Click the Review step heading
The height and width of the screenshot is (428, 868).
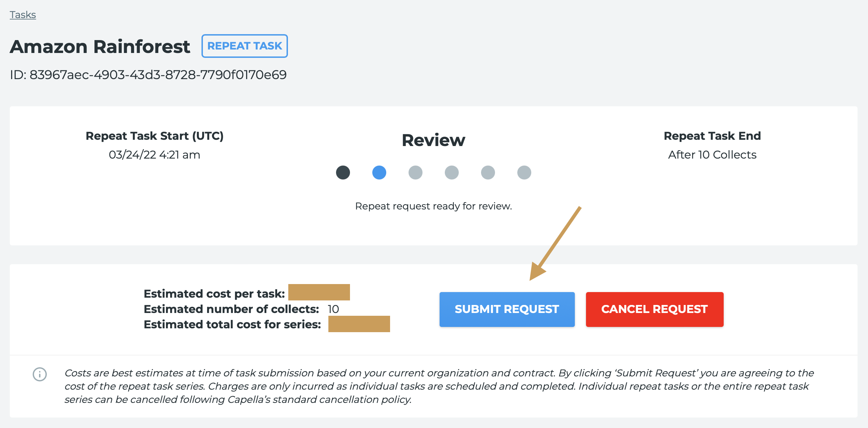433,140
